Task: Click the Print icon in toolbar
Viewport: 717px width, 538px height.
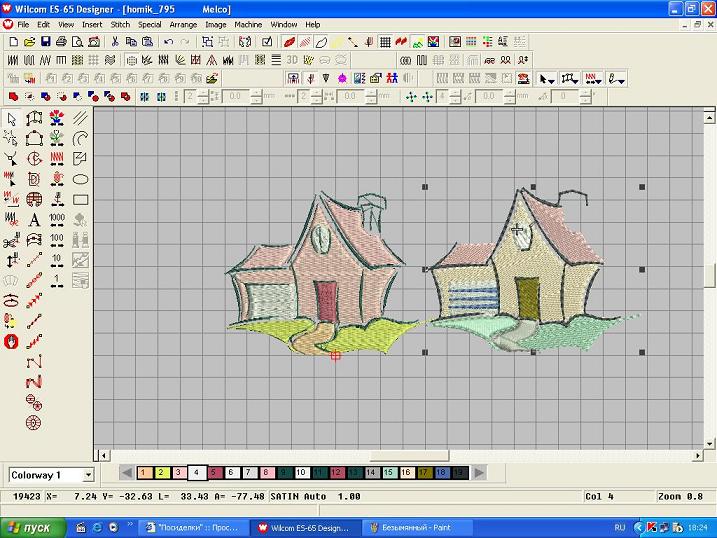Action: (62, 42)
